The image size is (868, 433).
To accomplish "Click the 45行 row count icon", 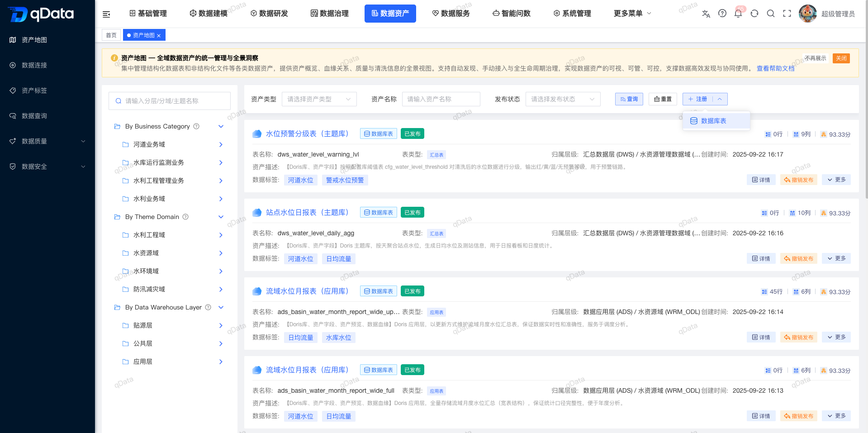I will pos(764,292).
